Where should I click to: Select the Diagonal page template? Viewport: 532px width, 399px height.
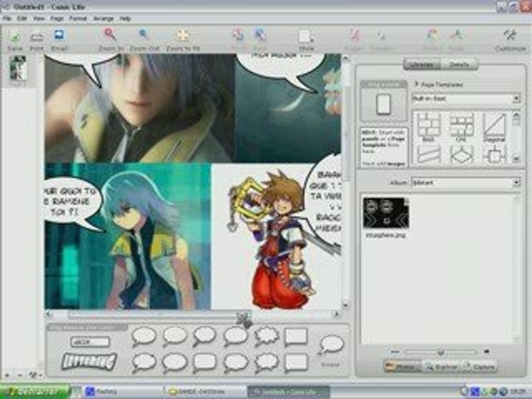(x=494, y=126)
